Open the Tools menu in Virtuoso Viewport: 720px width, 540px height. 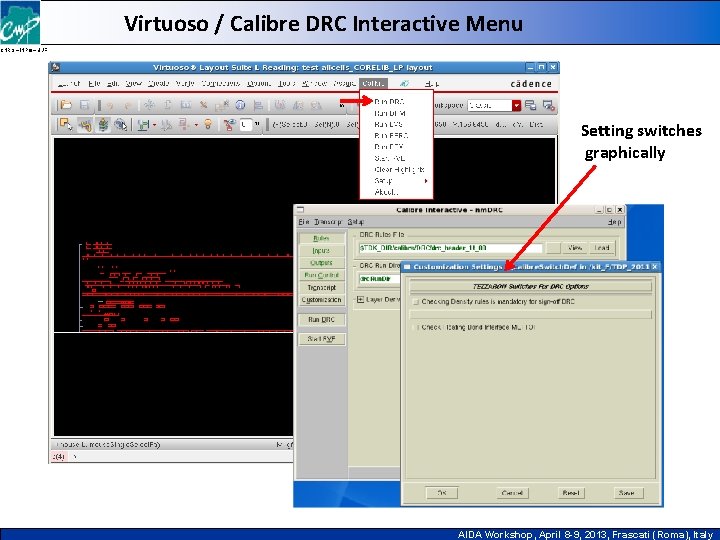(x=286, y=84)
